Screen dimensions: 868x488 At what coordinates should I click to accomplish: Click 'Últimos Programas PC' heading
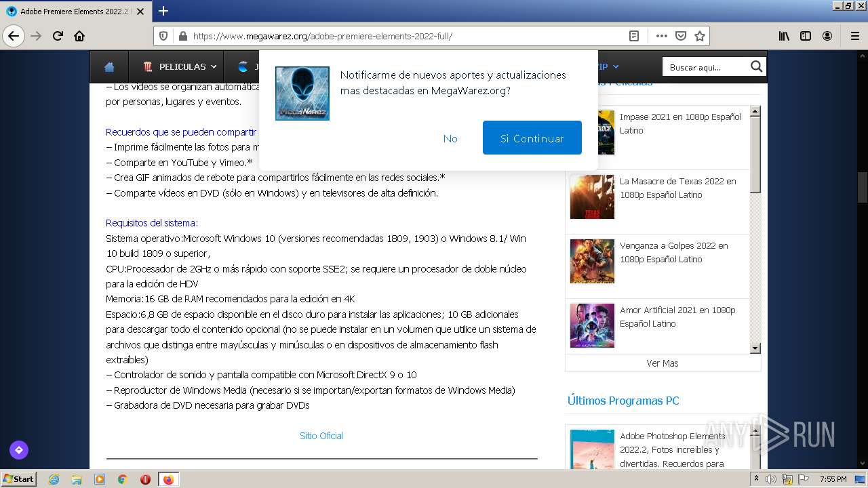click(623, 401)
